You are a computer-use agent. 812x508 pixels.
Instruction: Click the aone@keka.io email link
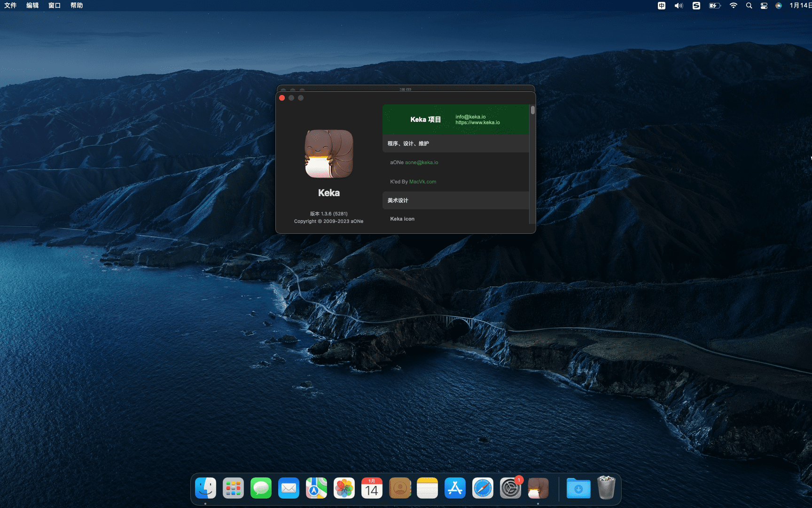422,162
